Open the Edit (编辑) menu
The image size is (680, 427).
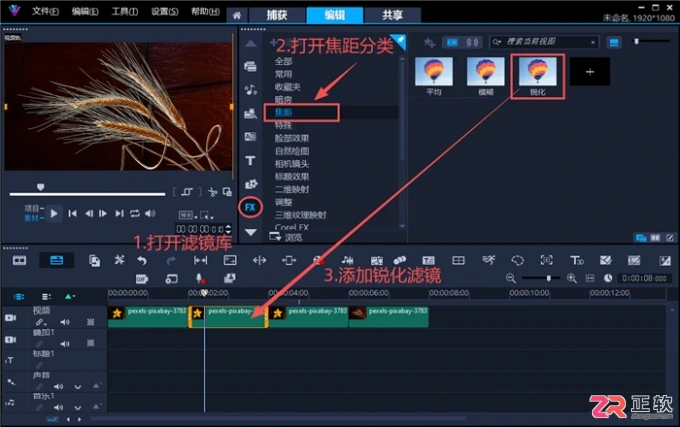click(85, 11)
